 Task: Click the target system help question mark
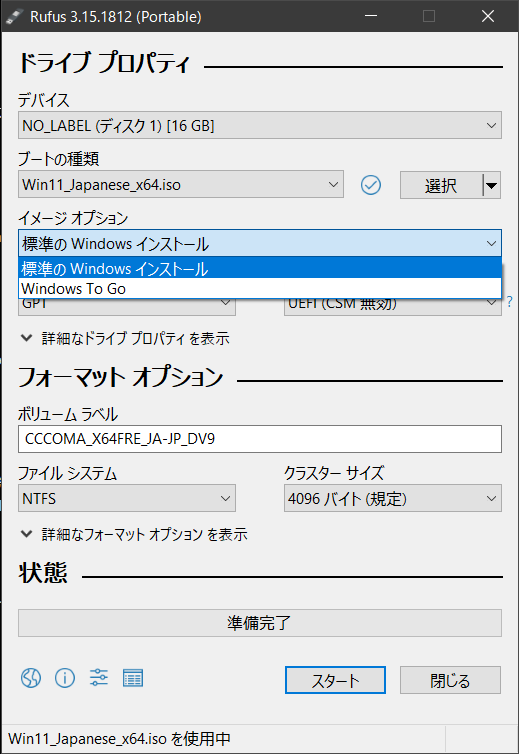[x=510, y=302]
